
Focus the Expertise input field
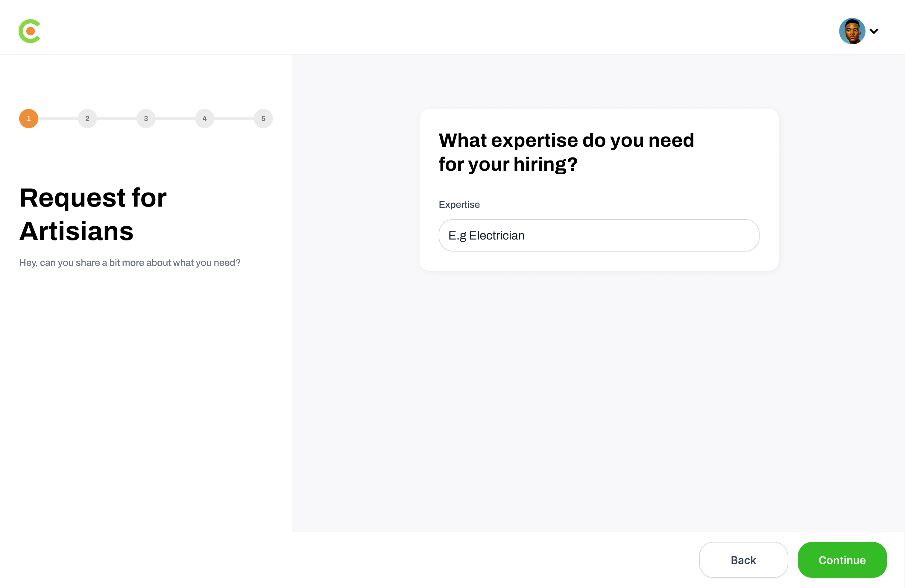(x=599, y=235)
